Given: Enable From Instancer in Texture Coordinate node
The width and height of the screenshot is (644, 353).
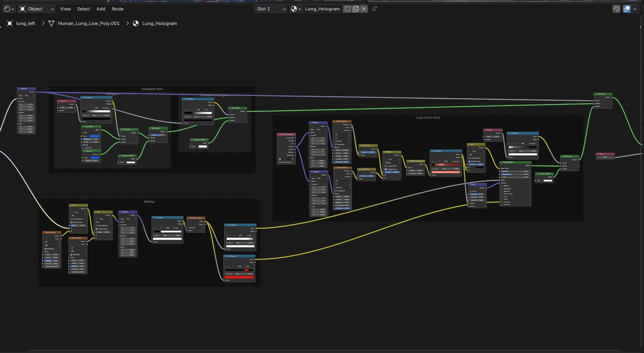Looking at the screenshot, I should pos(280,162).
